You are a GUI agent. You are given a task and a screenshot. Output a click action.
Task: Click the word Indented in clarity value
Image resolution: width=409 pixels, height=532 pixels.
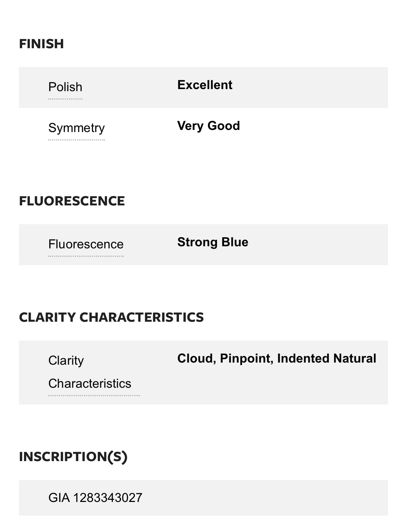(x=303, y=358)
